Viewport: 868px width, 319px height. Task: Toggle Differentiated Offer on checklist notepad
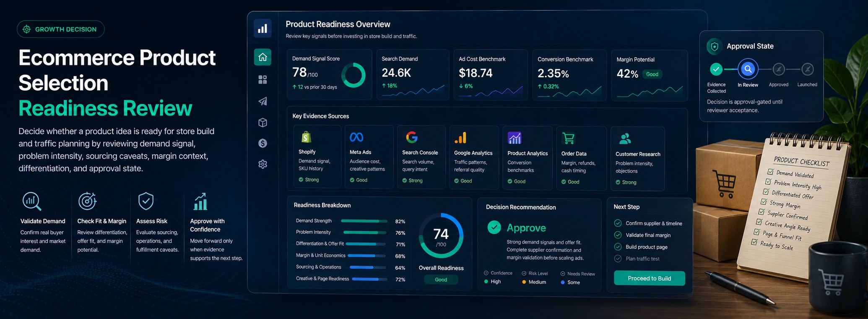click(x=766, y=191)
